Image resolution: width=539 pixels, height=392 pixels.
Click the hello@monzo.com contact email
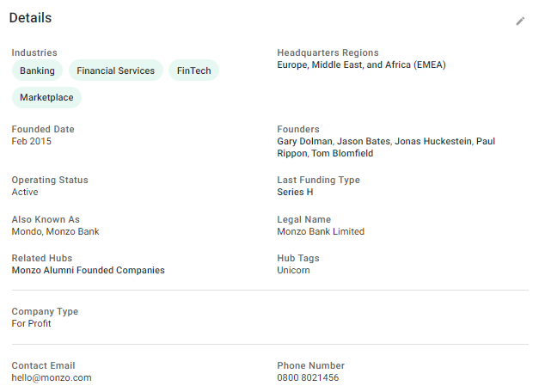pos(52,377)
